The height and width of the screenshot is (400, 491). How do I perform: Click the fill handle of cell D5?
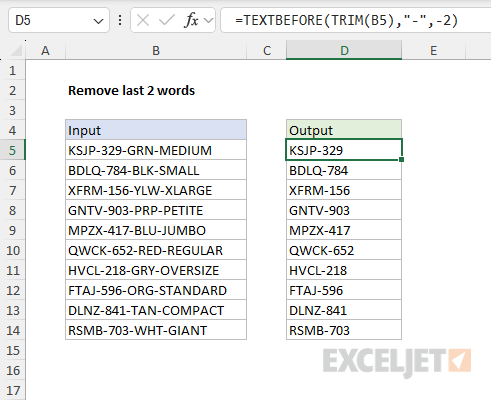pos(401,160)
